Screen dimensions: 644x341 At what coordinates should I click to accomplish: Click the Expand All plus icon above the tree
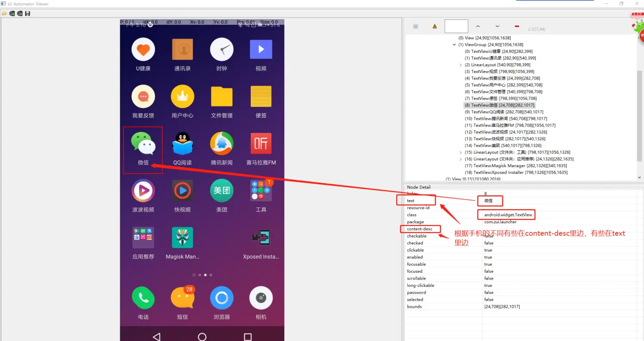click(x=416, y=26)
